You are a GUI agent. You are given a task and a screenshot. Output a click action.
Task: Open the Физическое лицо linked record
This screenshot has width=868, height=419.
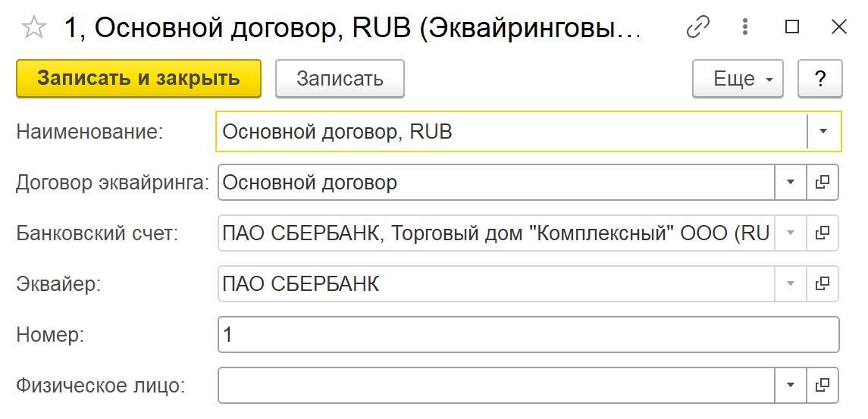(822, 386)
